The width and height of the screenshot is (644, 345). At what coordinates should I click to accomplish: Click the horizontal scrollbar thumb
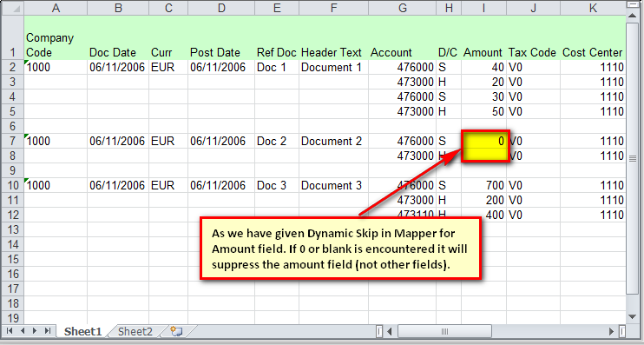tap(444, 331)
